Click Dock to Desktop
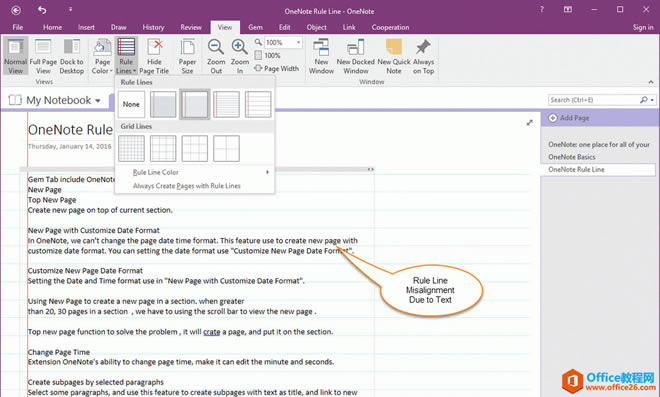Screen dimensions: 660x397 [72, 56]
